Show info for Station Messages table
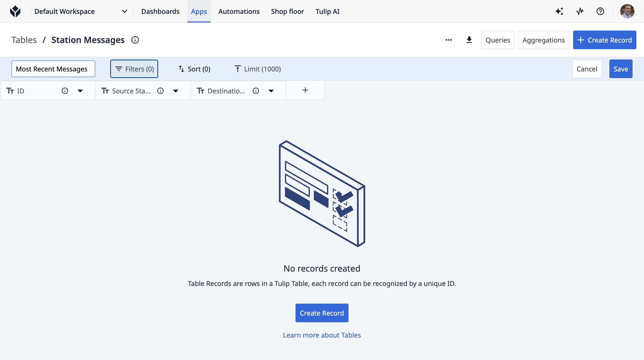 135,40
